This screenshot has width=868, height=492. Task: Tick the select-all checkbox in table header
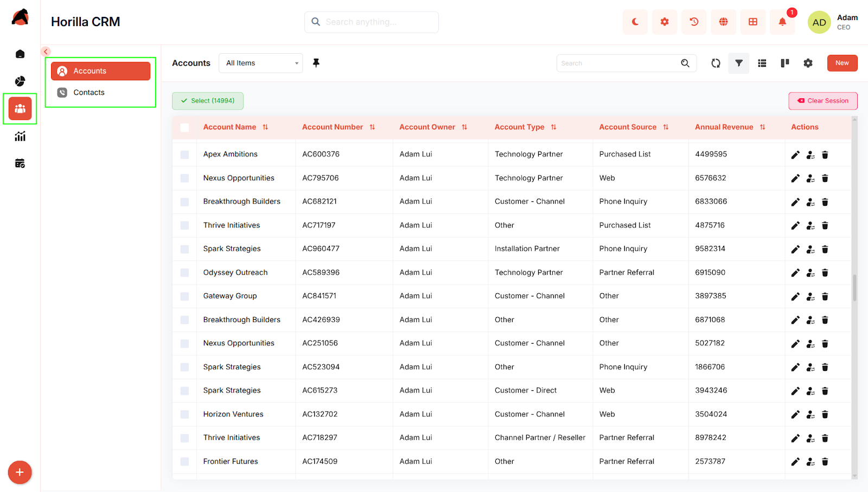(184, 128)
